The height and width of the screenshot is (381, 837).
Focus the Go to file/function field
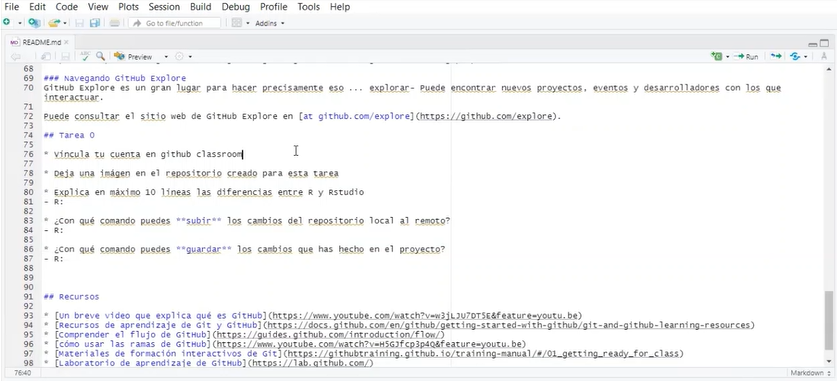[x=175, y=23]
